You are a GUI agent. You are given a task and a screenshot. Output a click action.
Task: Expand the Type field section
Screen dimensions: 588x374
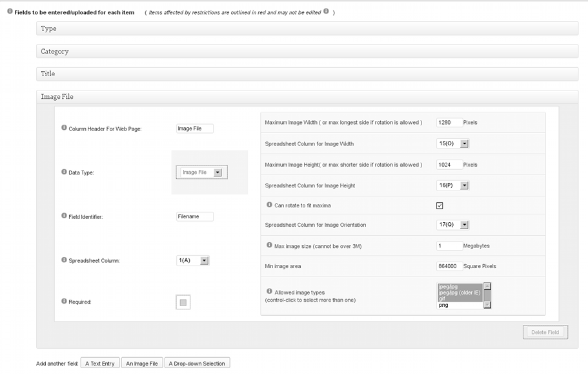(307, 28)
